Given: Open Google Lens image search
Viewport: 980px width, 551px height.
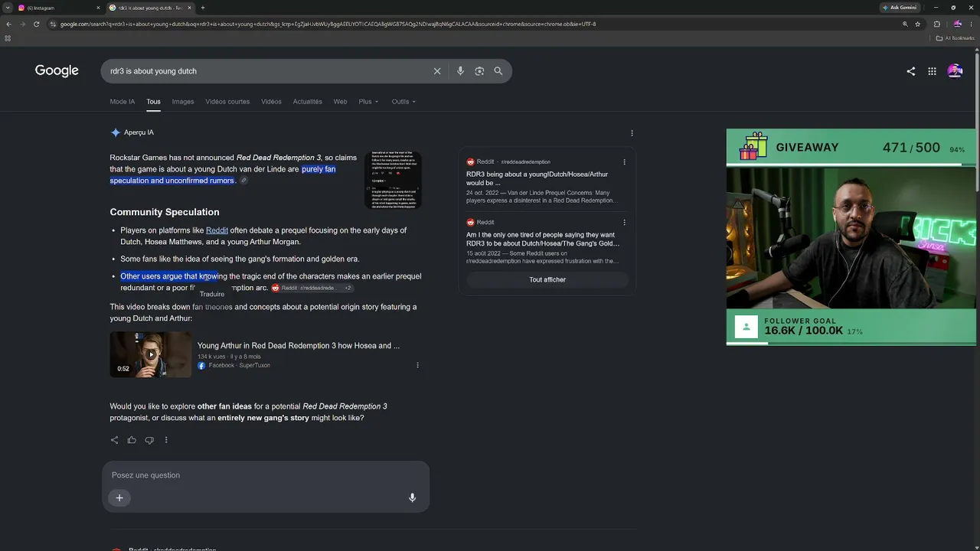Looking at the screenshot, I should coord(479,71).
